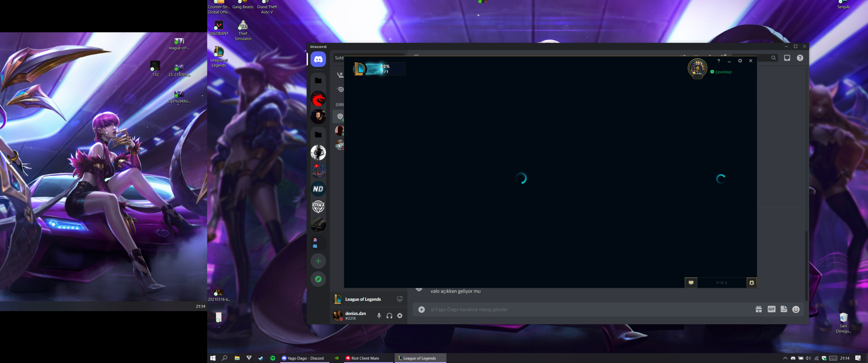868x363 pixels.
Task: Click the League client help question mark
Action: (x=718, y=60)
